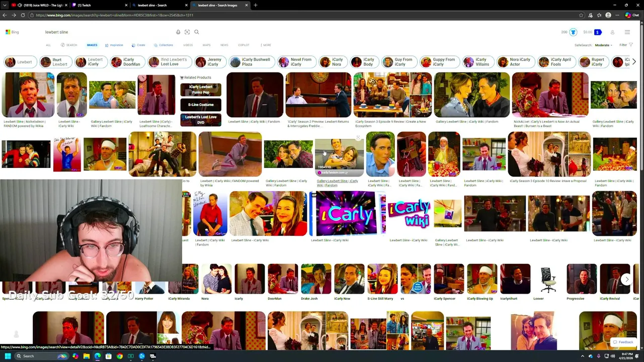Open visual search camera icon
Image resolution: width=644 pixels, height=362 pixels.
pos(187,32)
